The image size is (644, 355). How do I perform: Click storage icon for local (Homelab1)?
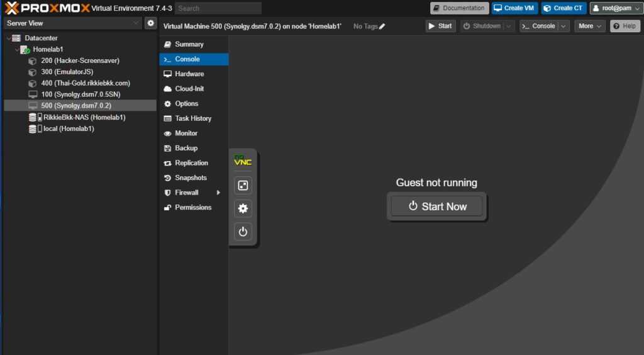tap(35, 128)
